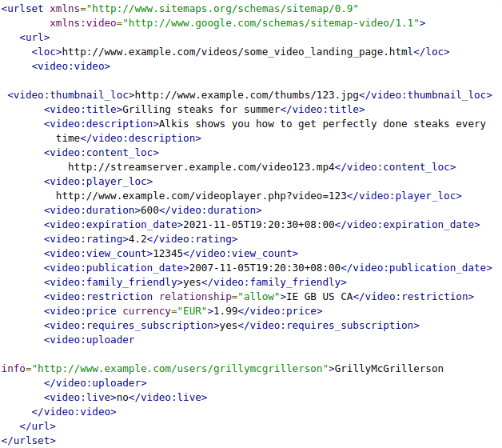The image size is (502, 448).
Task: Click the opening urlset tag
Action: (x=22, y=9)
